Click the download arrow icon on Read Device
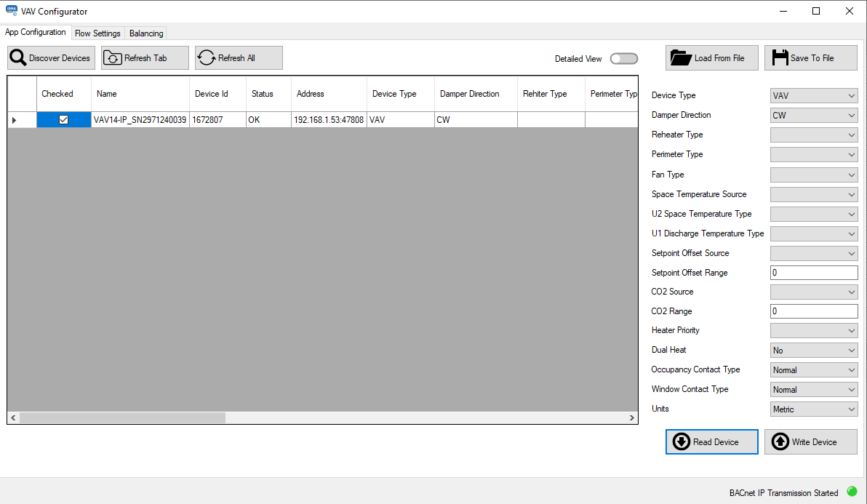This screenshot has width=867, height=504. click(681, 441)
